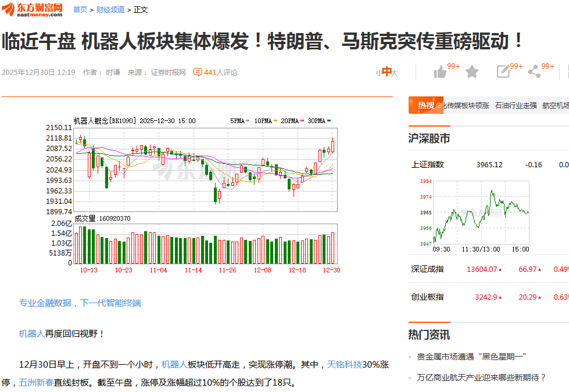Click the 成交量 volume bar chart
This screenshot has height=392, width=569.
click(x=206, y=244)
